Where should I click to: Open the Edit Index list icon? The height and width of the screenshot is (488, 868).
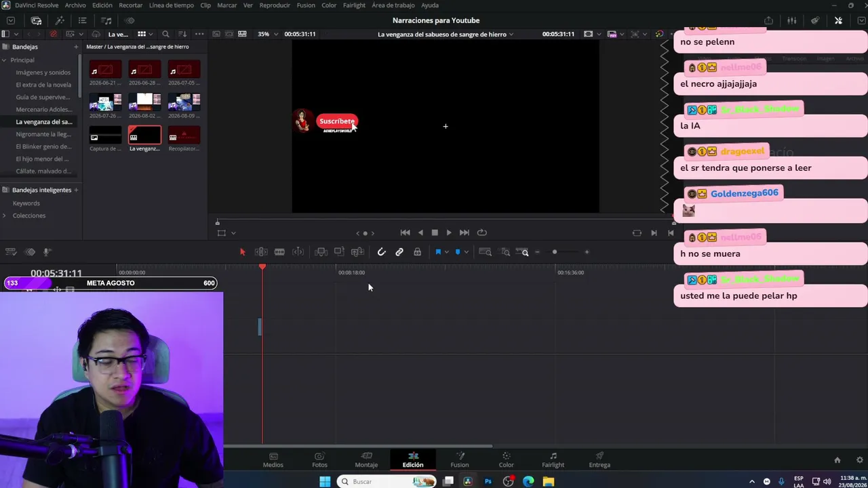click(82, 20)
